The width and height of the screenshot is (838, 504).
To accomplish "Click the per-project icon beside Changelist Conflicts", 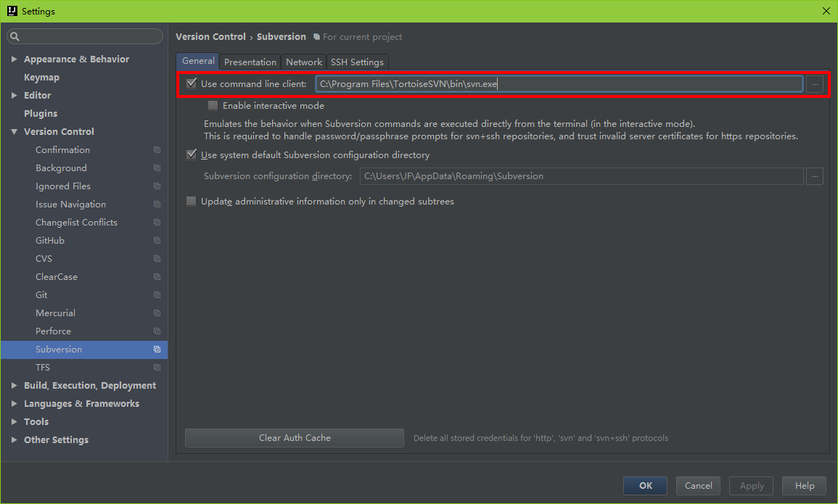I will [157, 223].
